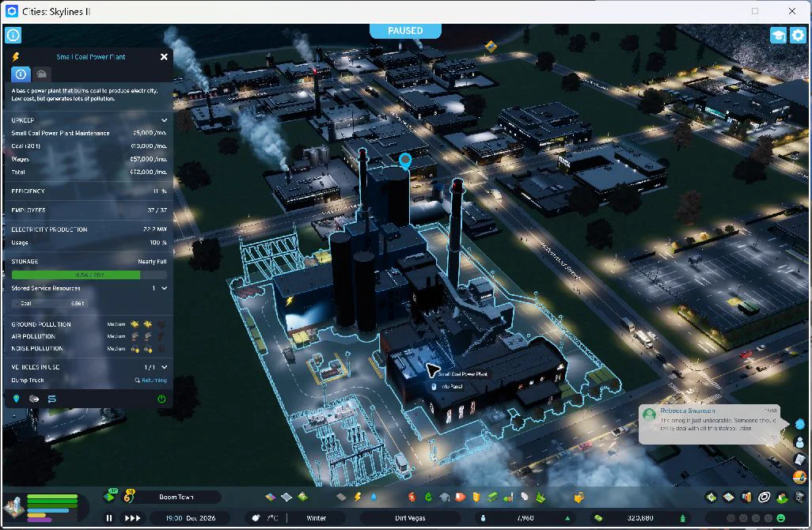Click the 19:00 Dec 2026 clock display
This screenshot has height=530, width=812.
[191, 518]
